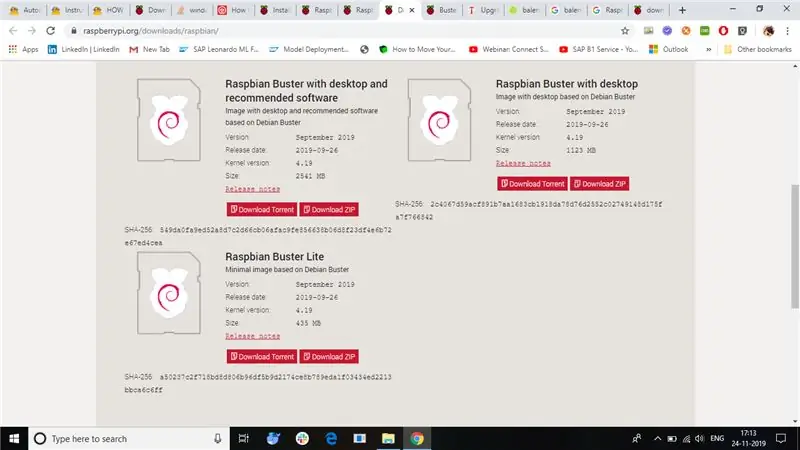The height and width of the screenshot is (450, 800).
Task: Open Release notes for Raspbian Buster Lite
Action: coord(253,336)
